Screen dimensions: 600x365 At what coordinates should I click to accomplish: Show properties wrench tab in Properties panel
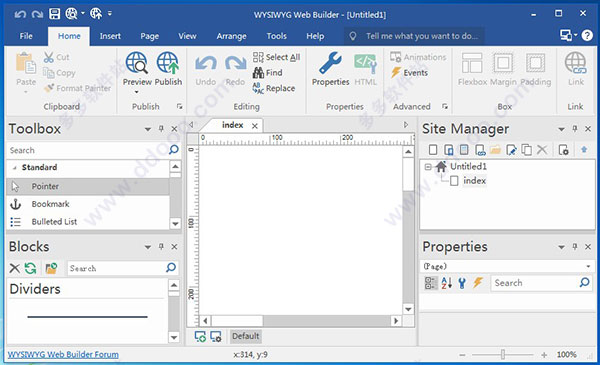[x=462, y=283]
